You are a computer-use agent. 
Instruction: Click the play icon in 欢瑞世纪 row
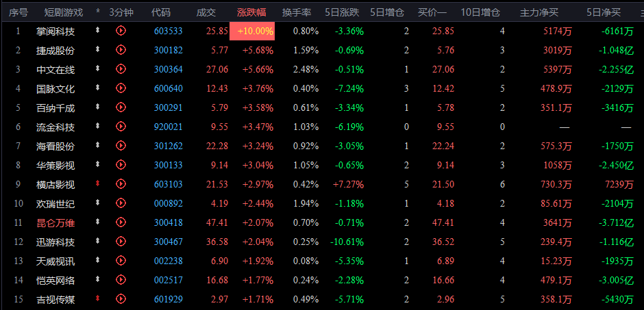coord(121,203)
